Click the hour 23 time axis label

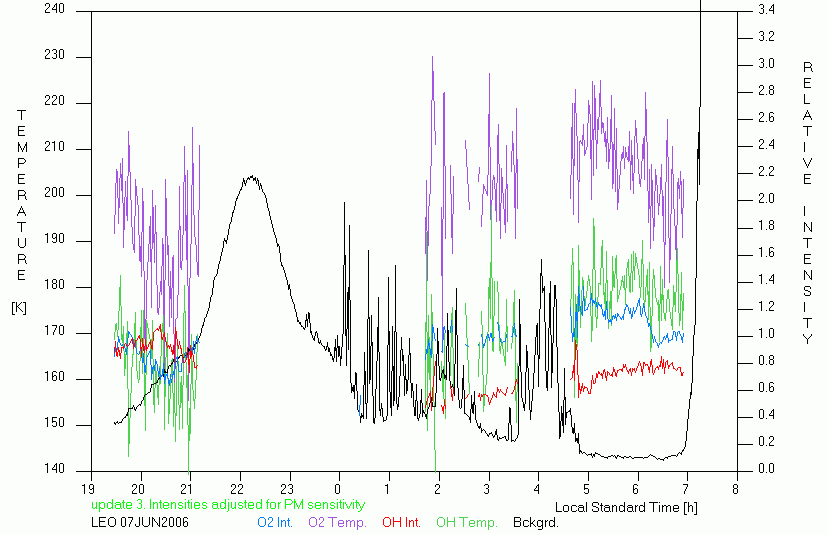(287, 489)
